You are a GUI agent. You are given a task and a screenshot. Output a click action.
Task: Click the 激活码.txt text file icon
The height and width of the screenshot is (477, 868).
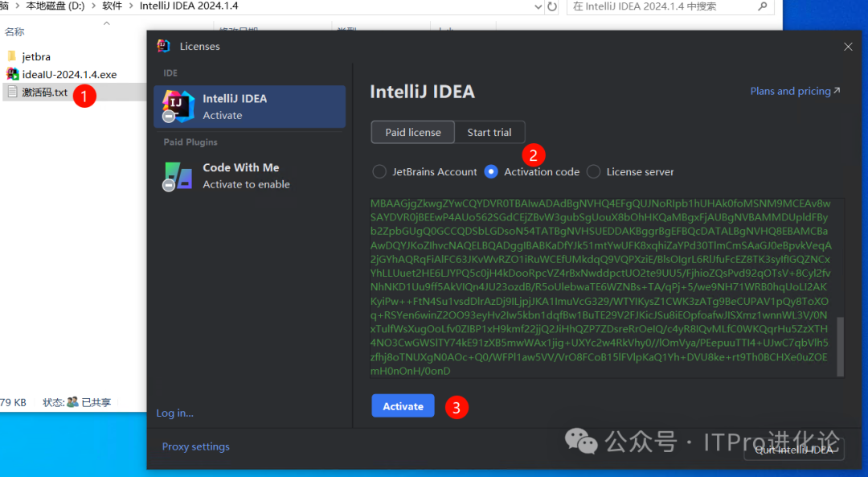12,92
